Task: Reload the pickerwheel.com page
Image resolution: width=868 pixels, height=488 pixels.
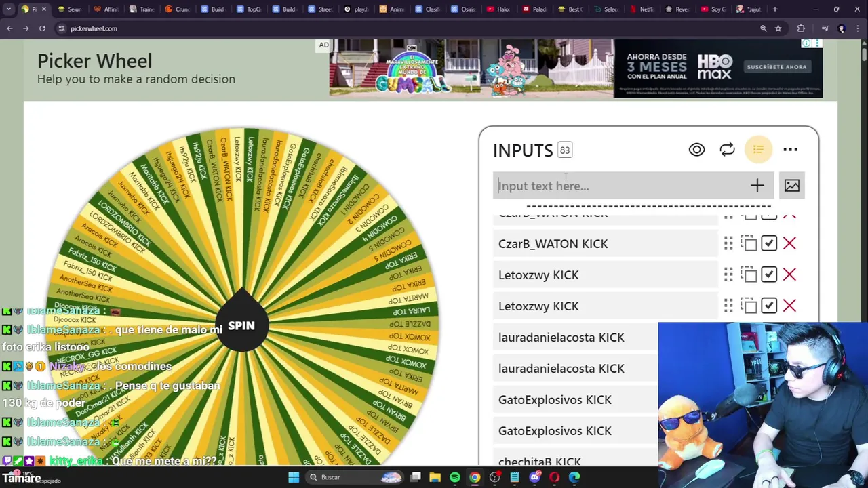Action: (x=42, y=28)
